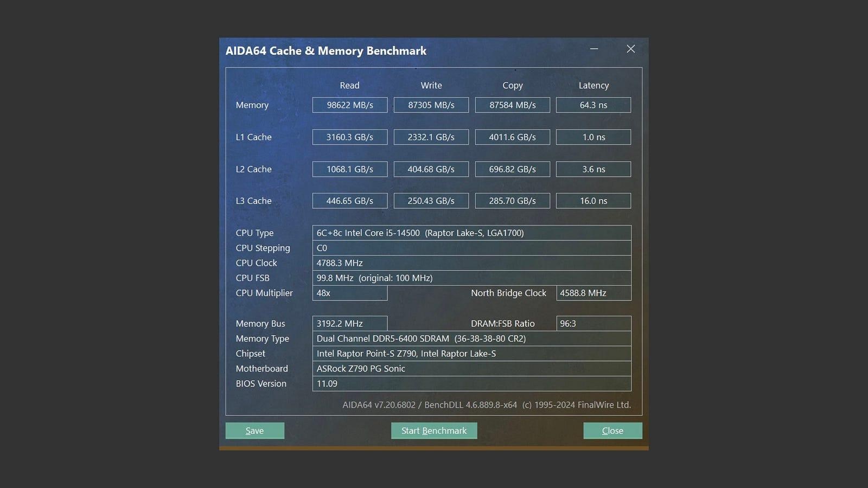
Task: Click the Memory row label
Action: pos(252,105)
